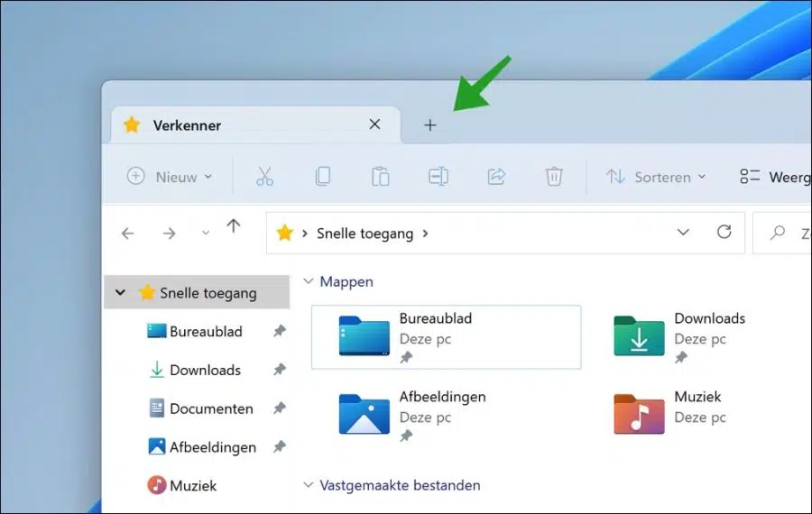Click the Share icon in toolbar
Screen dimensions: 812x514
[496, 177]
